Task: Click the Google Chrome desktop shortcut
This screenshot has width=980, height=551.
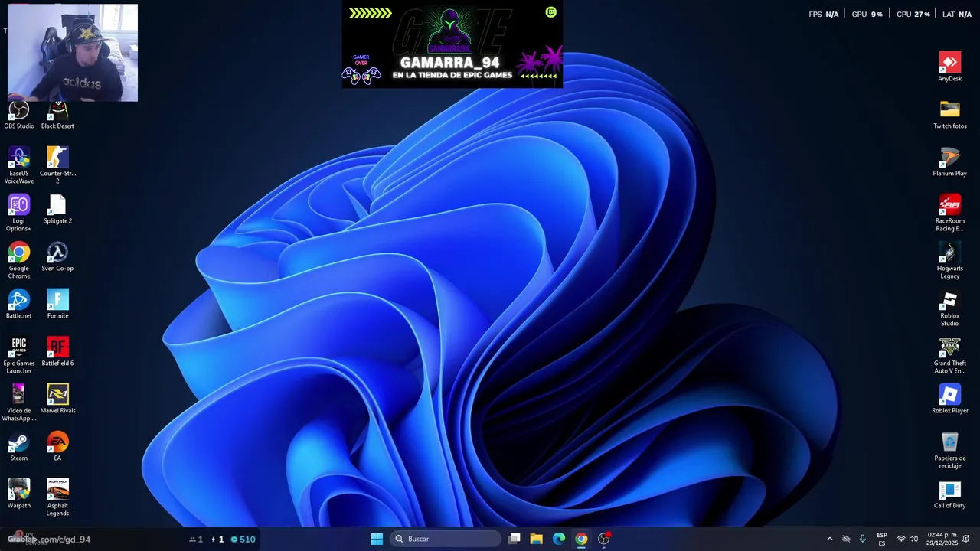Action: [x=19, y=260]
